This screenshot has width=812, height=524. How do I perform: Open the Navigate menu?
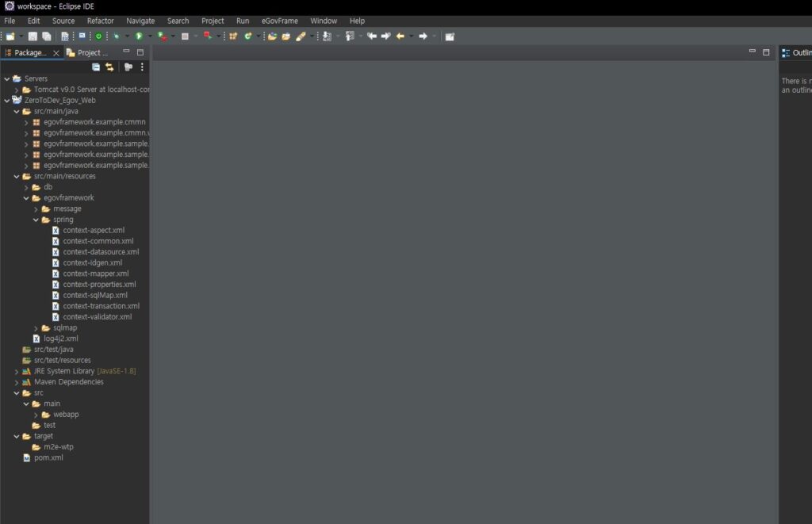140,21
